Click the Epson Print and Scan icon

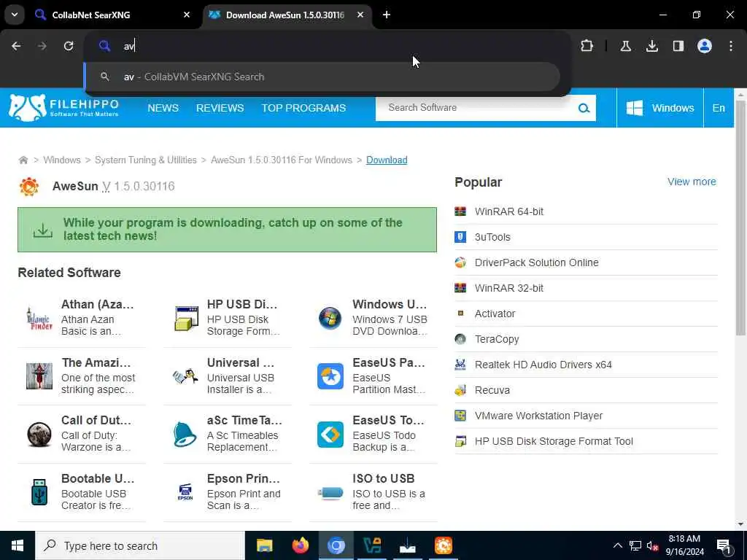coord(185,492)
